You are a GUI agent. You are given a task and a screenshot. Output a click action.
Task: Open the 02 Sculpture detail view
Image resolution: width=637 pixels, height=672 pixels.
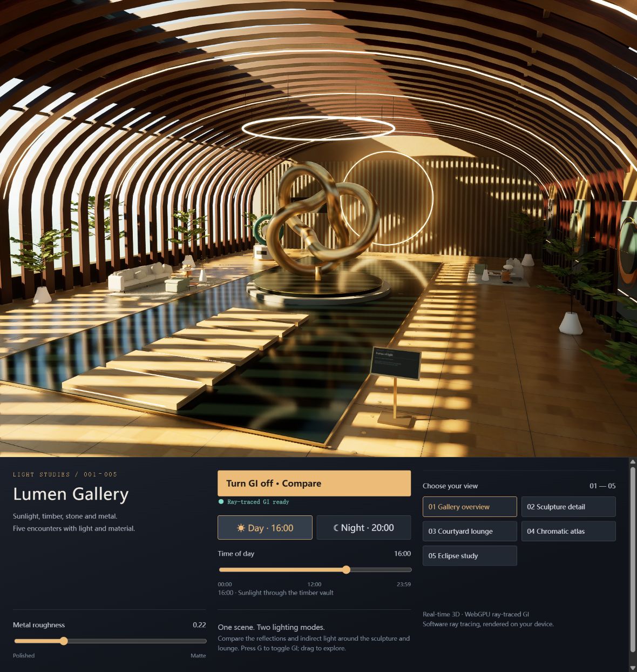[568, 507]
